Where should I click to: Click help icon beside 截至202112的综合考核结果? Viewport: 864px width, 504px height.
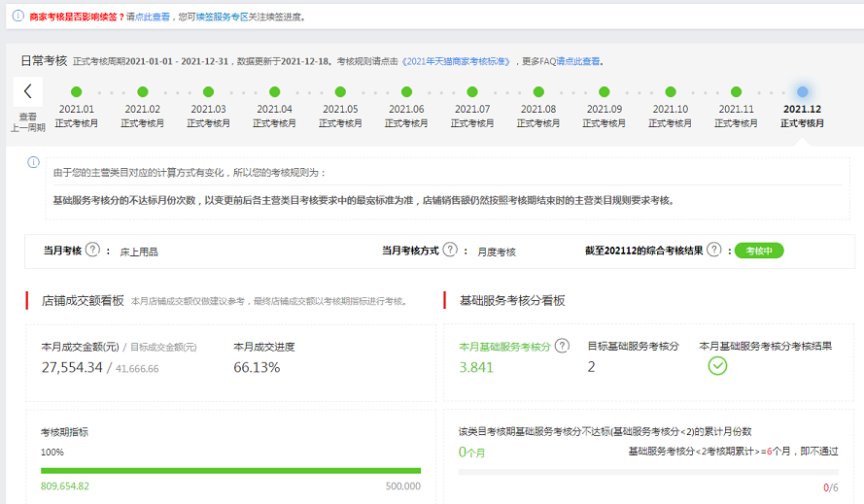point(714,251)
